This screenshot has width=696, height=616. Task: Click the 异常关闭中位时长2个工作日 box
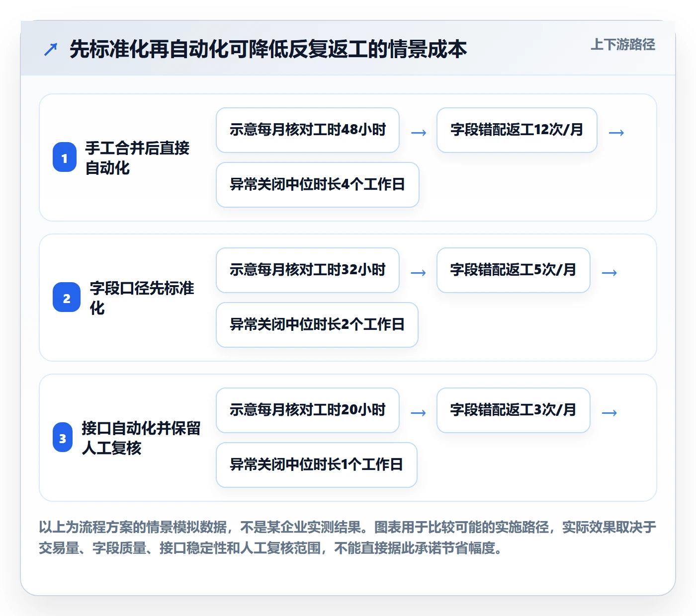317,325
